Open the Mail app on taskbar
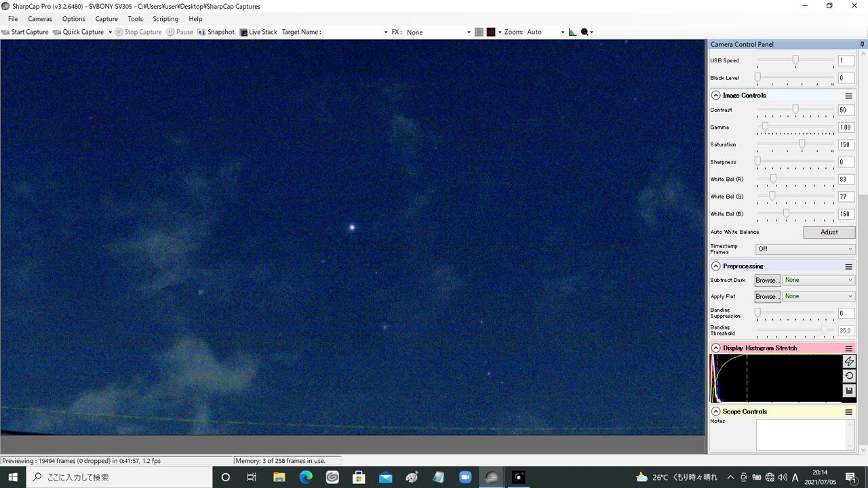 385,477
